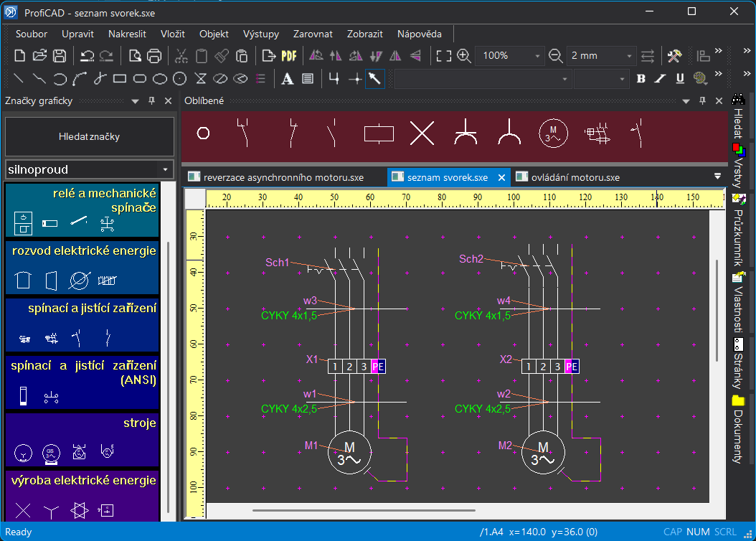Switch to reverzace asynchronního motoru.sxe tab
Screen dimensions: 756x541
[x=283, y=177]
